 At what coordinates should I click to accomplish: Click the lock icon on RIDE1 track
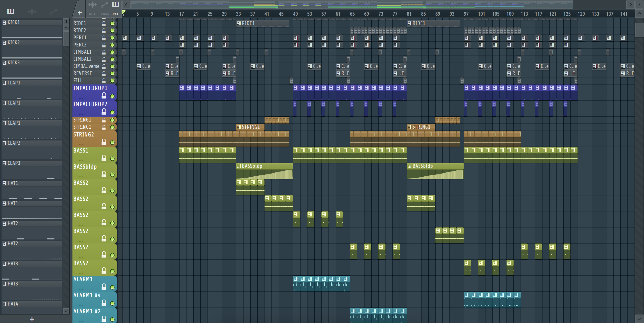point(104,23)
